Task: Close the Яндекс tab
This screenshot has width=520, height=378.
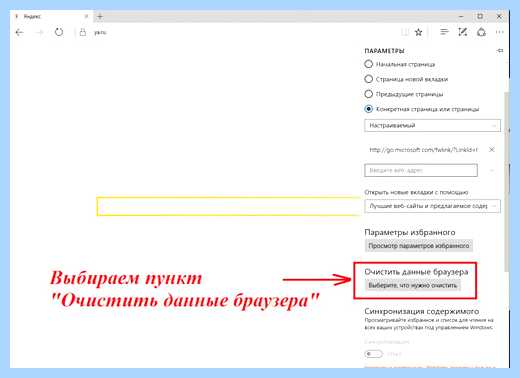Action: coord(86,16)
